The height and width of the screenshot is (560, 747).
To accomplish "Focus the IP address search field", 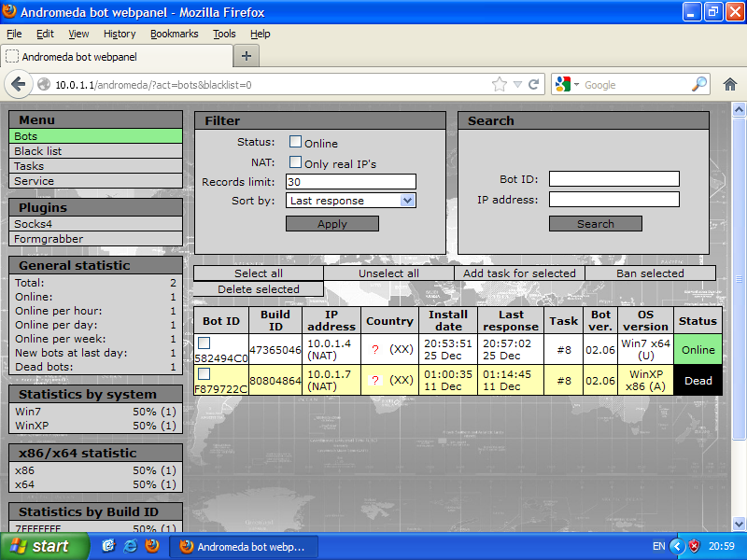I will click(x=614, y=200).
